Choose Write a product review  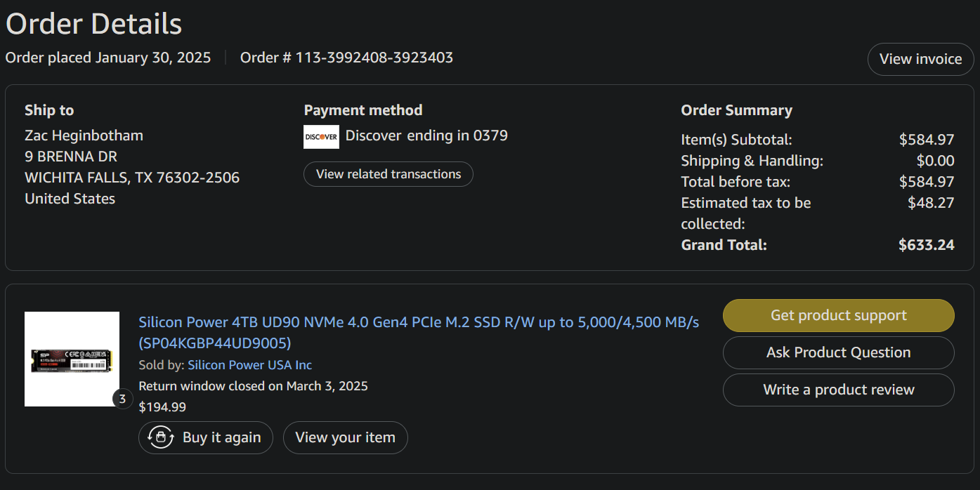tap(838, 390)
